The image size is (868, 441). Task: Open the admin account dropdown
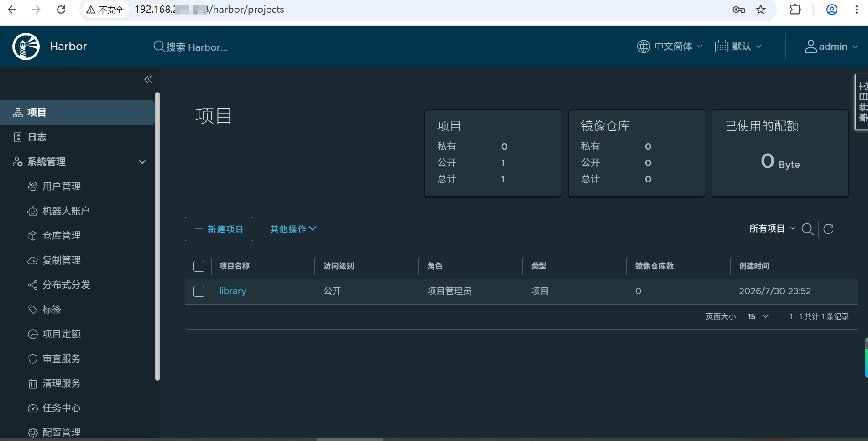pyautogui.click(x=831, y=47)
